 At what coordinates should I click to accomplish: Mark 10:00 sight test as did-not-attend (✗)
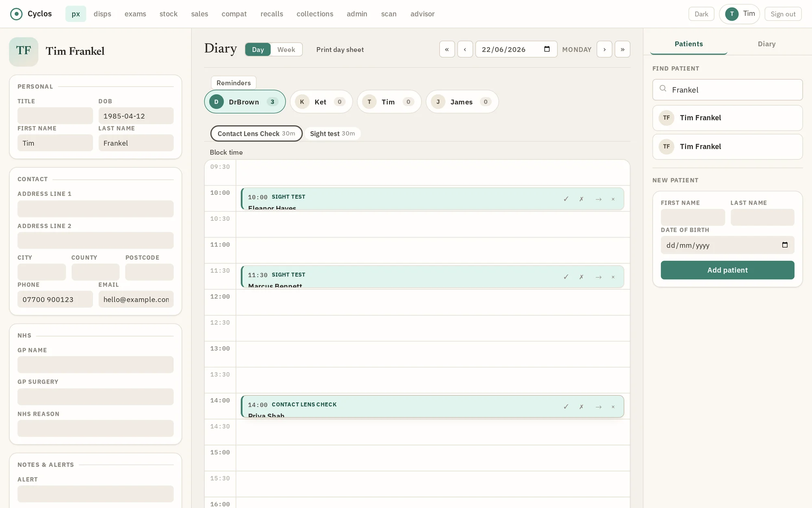click(x=581, y=199)
